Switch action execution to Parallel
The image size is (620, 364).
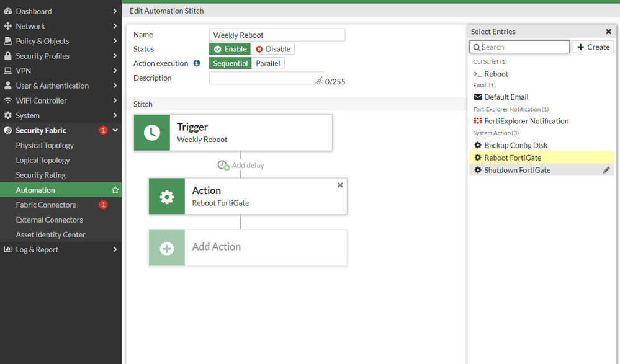point(268,63)
